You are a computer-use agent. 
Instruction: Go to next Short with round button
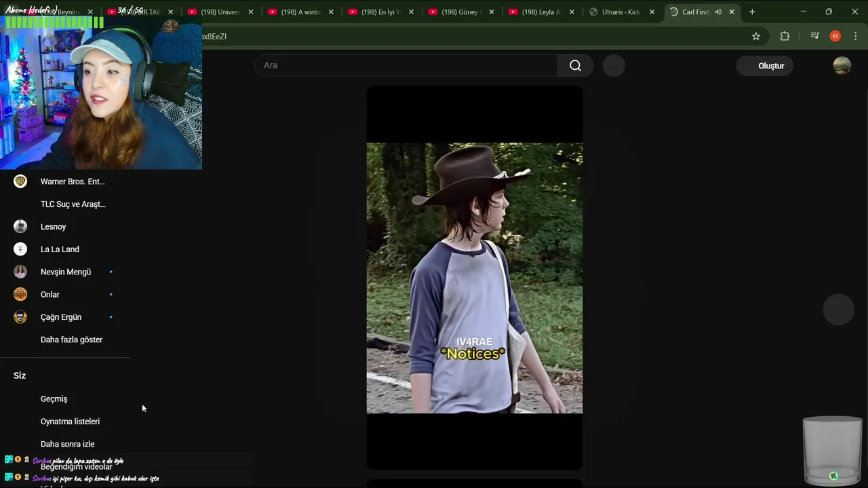coord(839,310)
